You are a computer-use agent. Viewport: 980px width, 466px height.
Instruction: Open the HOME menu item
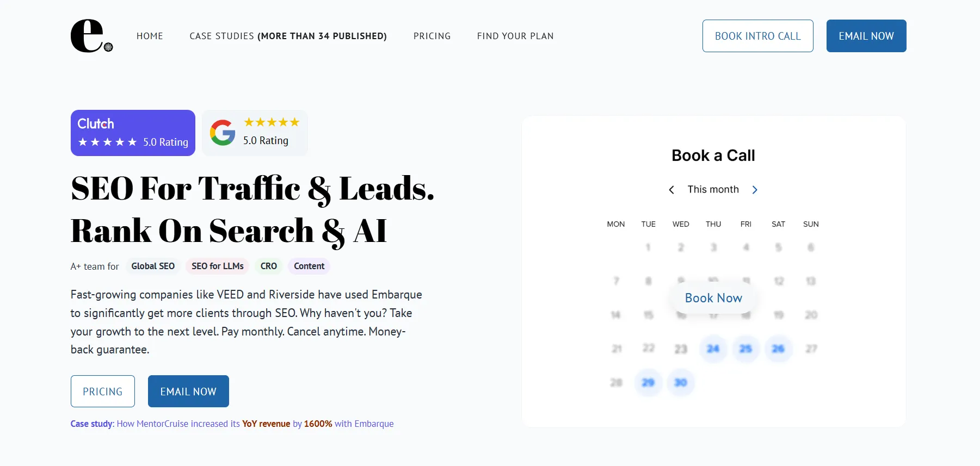[150, 36]
